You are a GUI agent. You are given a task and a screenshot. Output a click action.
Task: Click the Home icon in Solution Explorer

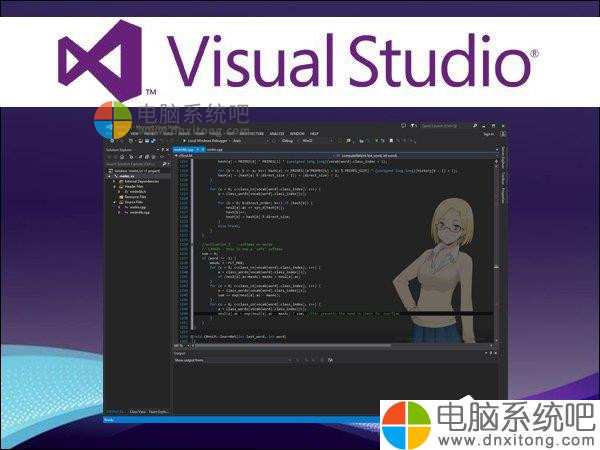click(122, 157)
